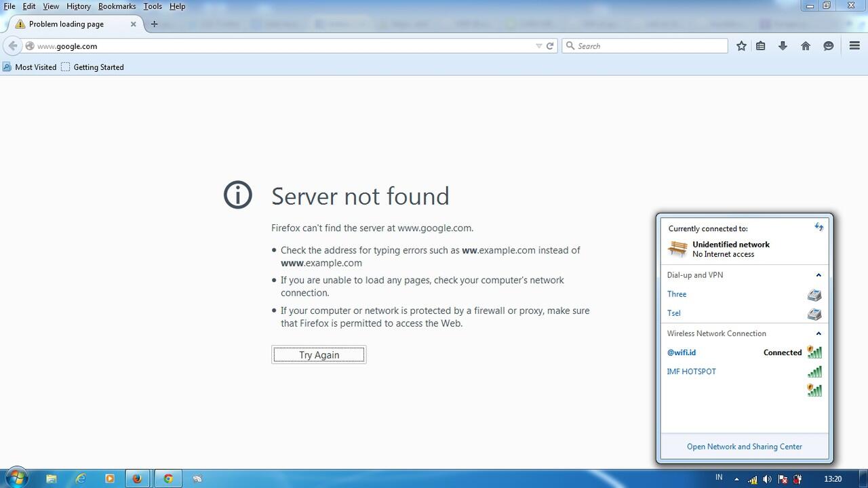
Task: Open the View menu
Action: (x=51, y=6)
